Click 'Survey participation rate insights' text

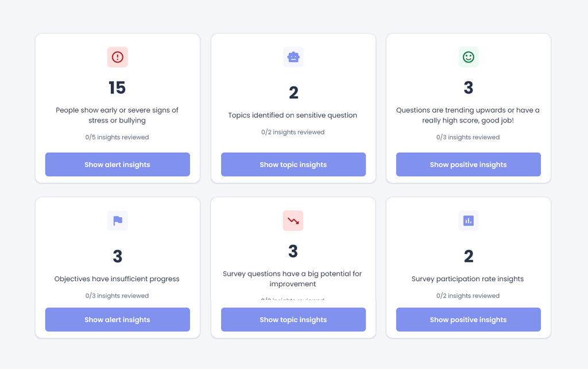click(468, 279)
